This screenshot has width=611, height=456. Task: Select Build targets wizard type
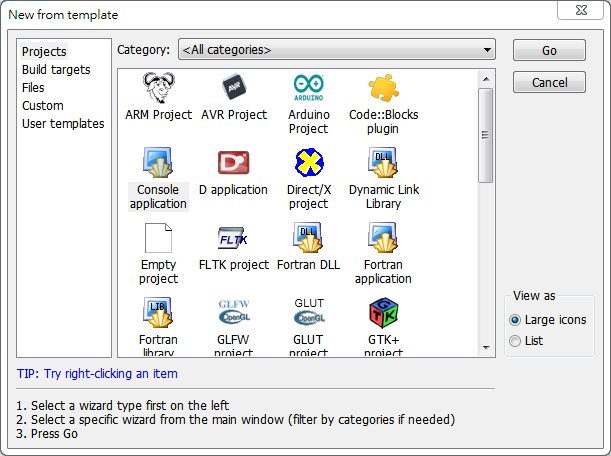(56, 70)
